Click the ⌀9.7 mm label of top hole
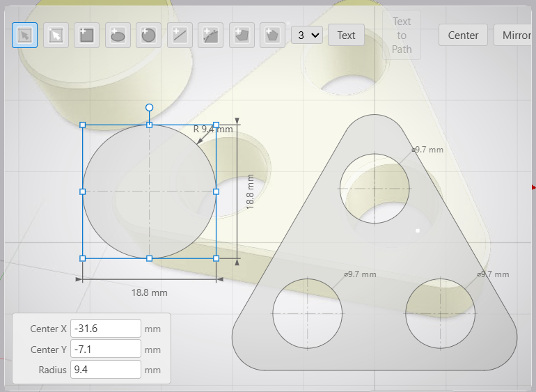Image resolution: width=536 pixels, height=392 pixels. click(427, 150)
